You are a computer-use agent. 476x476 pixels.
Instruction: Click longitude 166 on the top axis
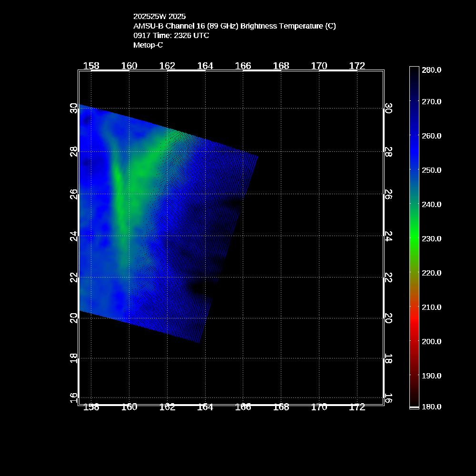click(x=243, y=66)
